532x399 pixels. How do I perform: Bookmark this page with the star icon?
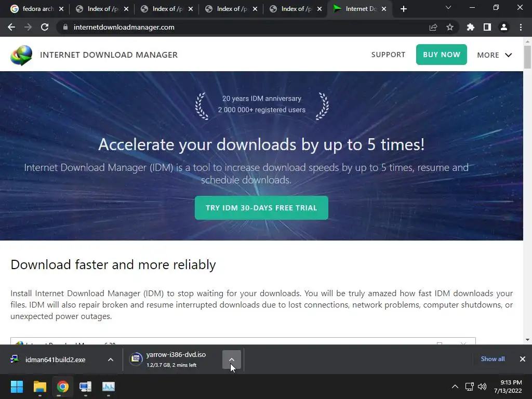point(450,27)
